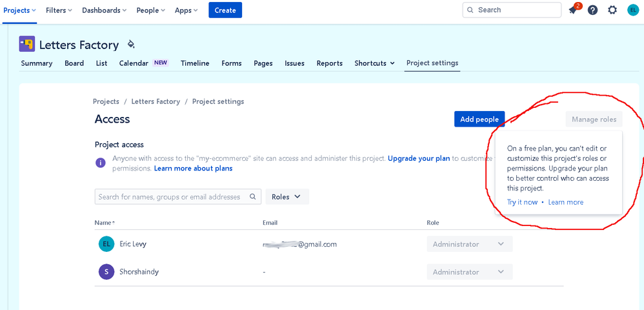This screenshot has height=310, width=644.
Task: Open the Reports tab
Action: coord(329,63)
